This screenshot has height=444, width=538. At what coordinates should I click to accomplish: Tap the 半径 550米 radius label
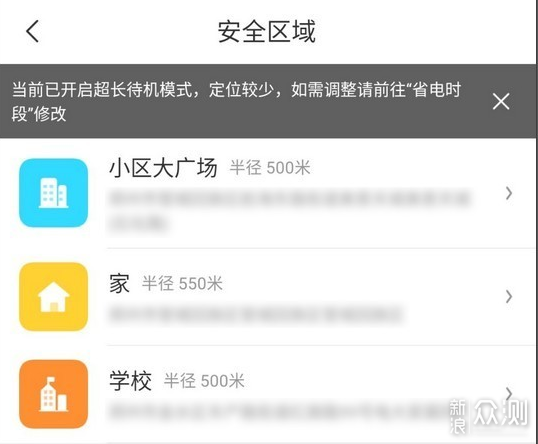click(x=182, y=284)
